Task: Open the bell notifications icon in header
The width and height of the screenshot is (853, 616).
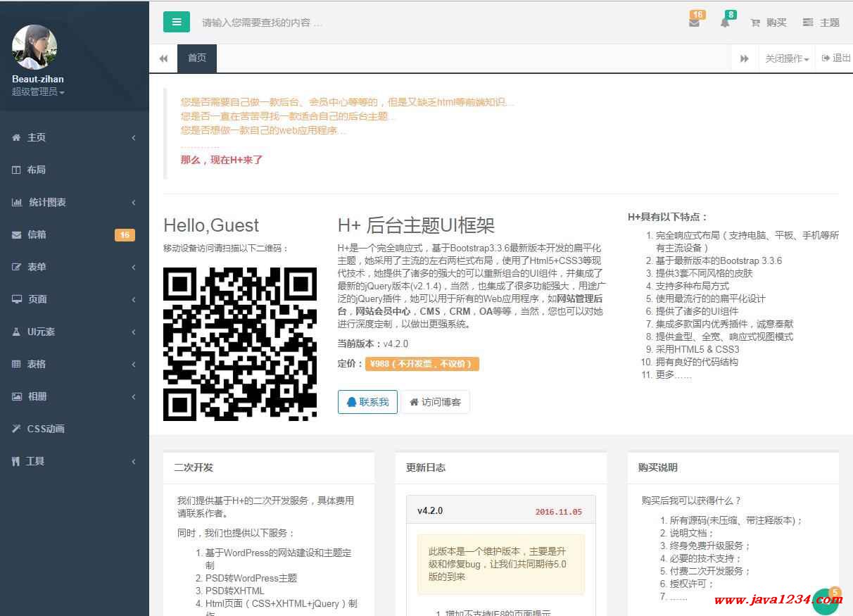Action: point(725,22)
